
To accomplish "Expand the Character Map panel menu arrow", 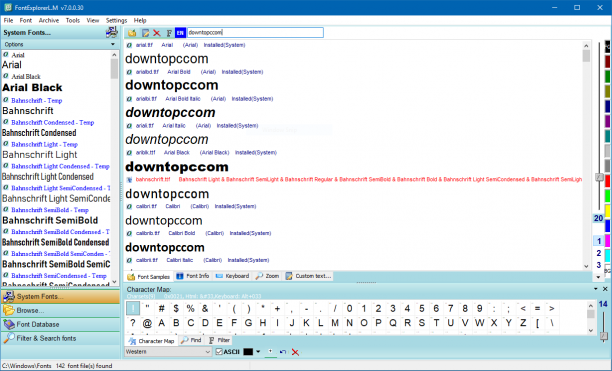I will (x=596, y=289).
